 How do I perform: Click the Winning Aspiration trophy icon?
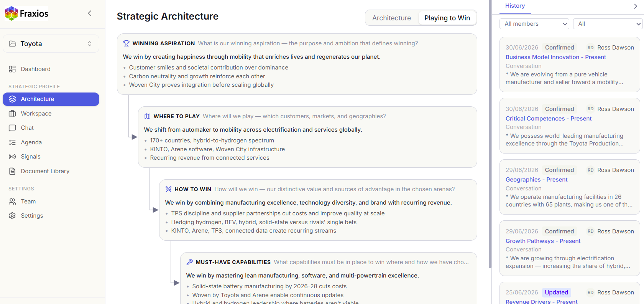click(x=126, y=43)
